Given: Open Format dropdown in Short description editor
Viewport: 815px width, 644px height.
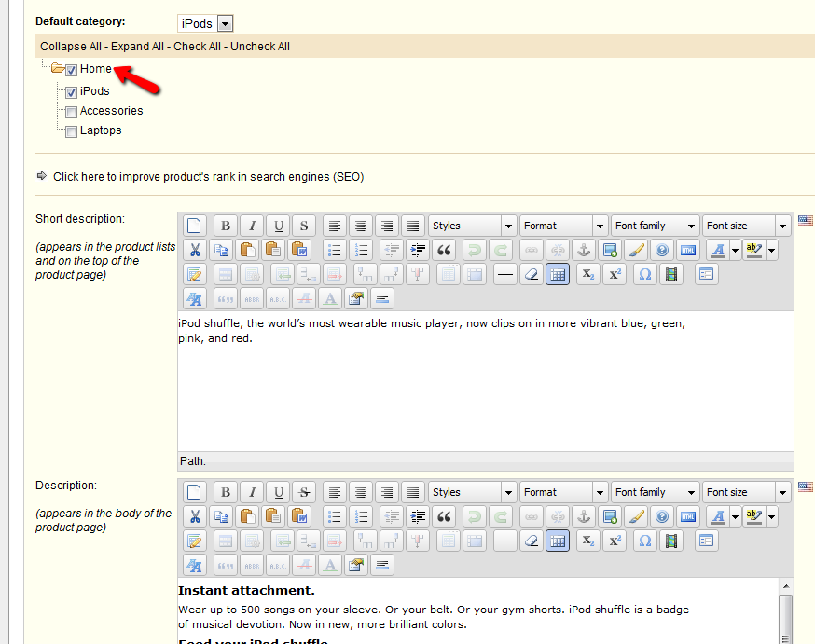Looking at the screenshot, I should point(564,226).
